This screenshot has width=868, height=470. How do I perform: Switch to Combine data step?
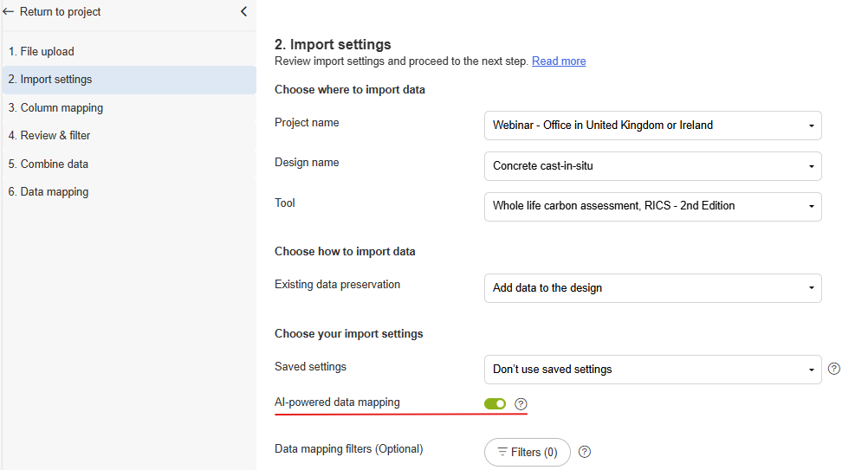pyautogui.click(x=49, y=164)
